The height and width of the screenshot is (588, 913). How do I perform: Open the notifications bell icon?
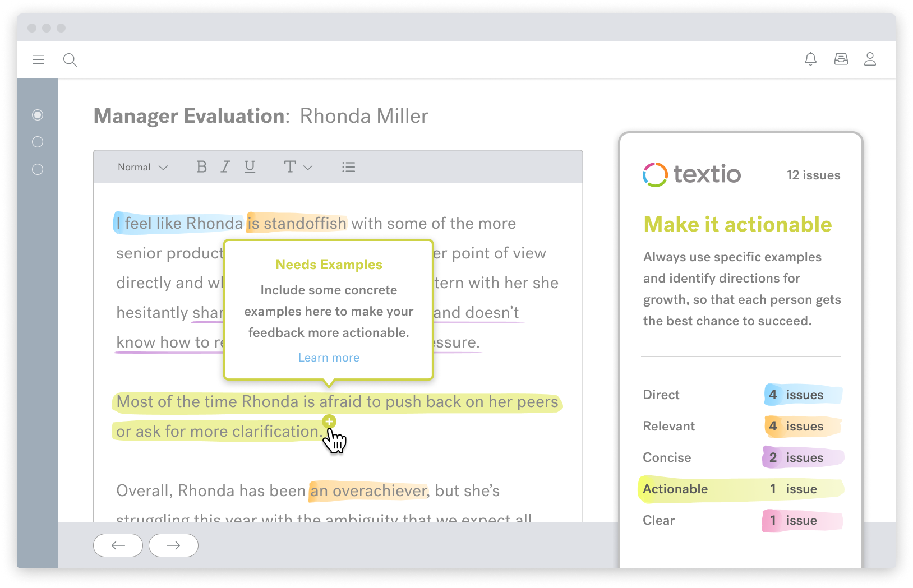point(810,59)
